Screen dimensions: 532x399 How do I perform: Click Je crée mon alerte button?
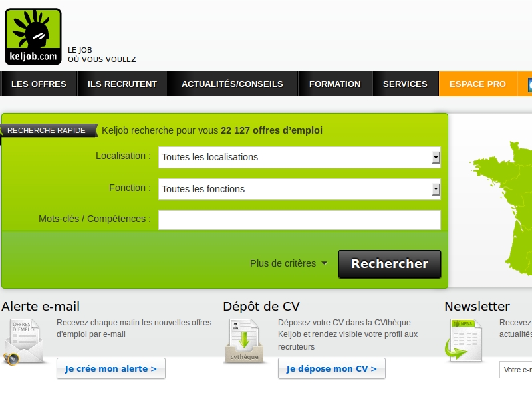(111, 368)
